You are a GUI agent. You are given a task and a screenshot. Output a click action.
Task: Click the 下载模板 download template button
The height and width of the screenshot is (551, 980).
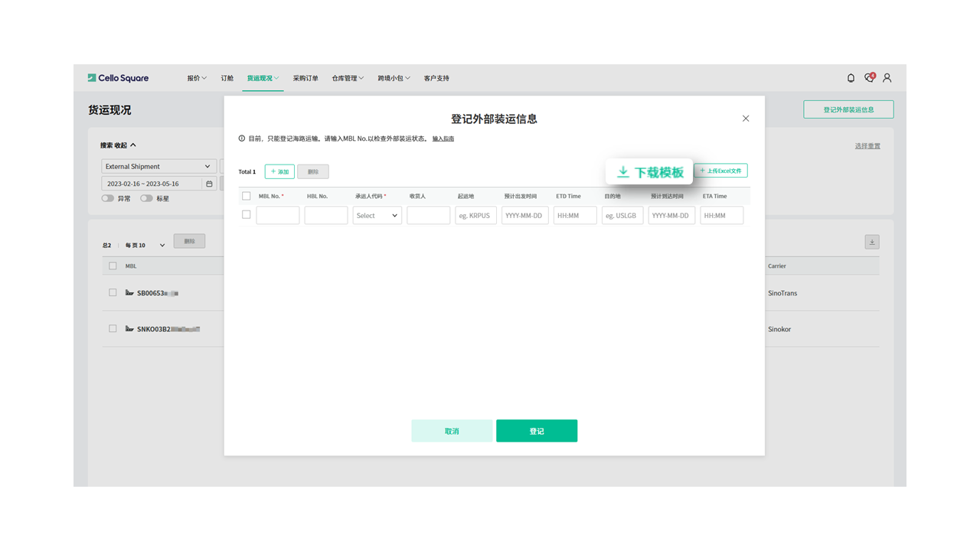(649, 172)
